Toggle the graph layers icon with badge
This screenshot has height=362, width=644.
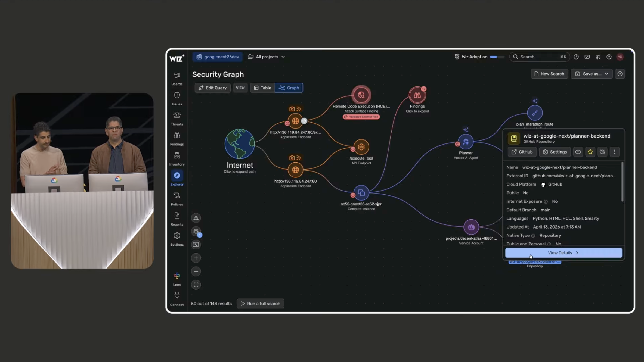pyautogui.click(x=196, y=231)
